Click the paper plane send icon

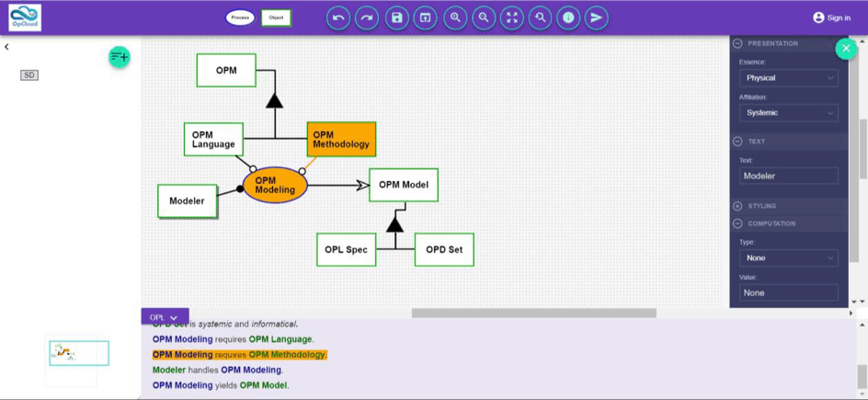597,17
